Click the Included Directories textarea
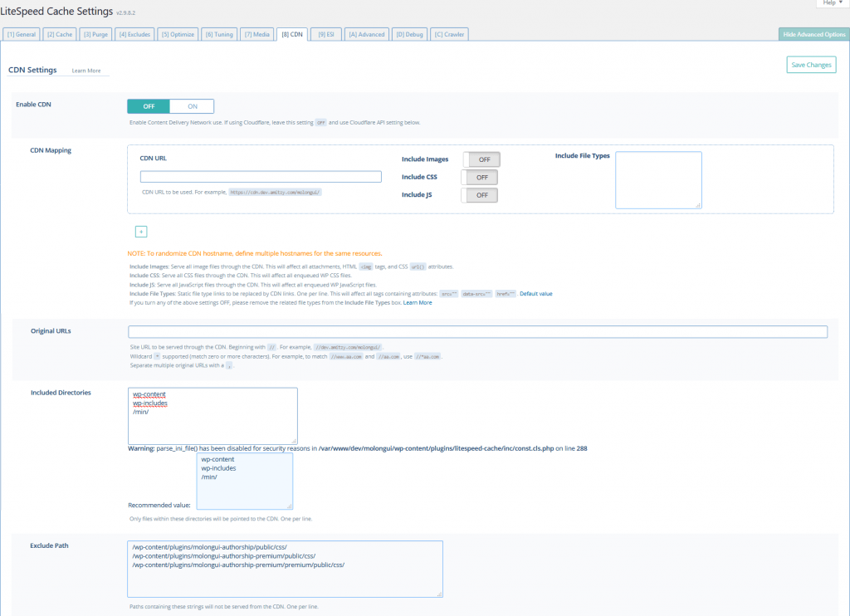 [x=212, y=416]
